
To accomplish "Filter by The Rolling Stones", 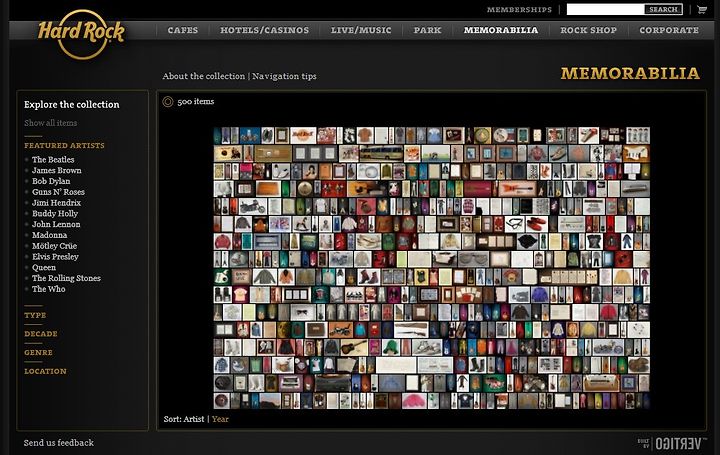I will [66, 278].
